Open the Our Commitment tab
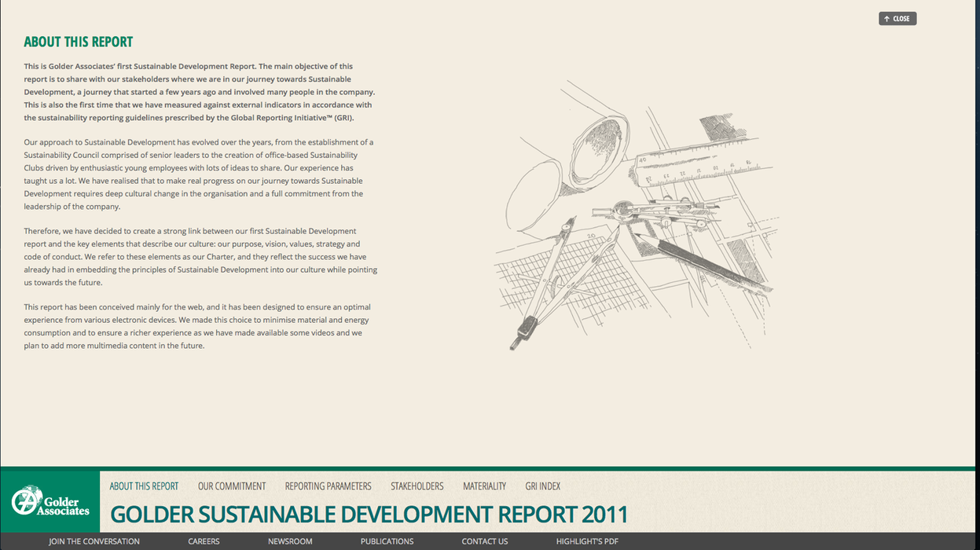The image size is (980, 550). [232, 486]
